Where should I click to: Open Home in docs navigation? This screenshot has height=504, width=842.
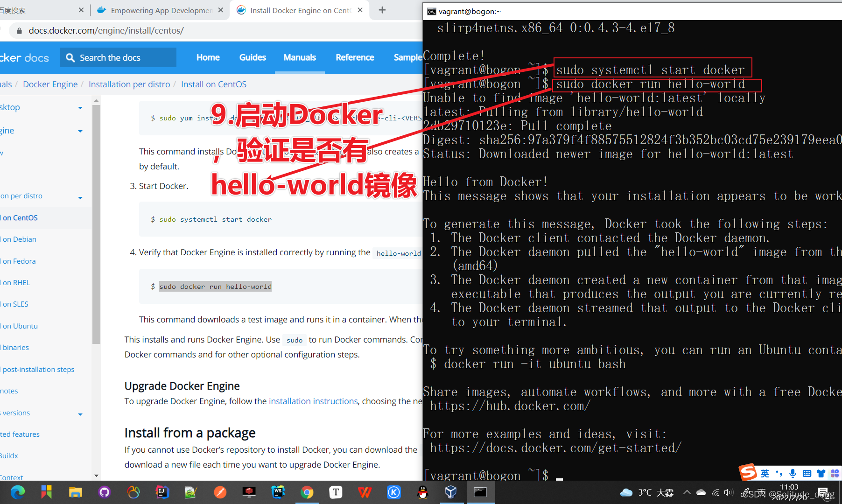[x=208, y=57]
